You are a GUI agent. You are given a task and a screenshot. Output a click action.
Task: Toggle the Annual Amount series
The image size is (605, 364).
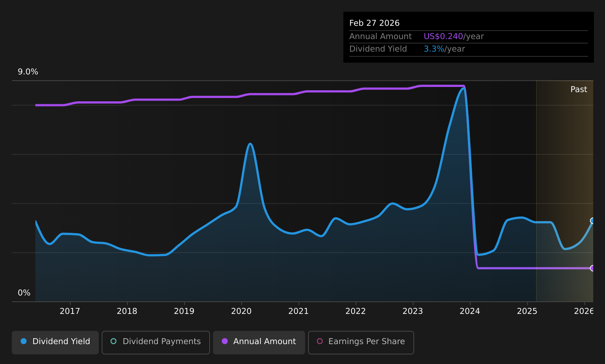tap(259, 342)
